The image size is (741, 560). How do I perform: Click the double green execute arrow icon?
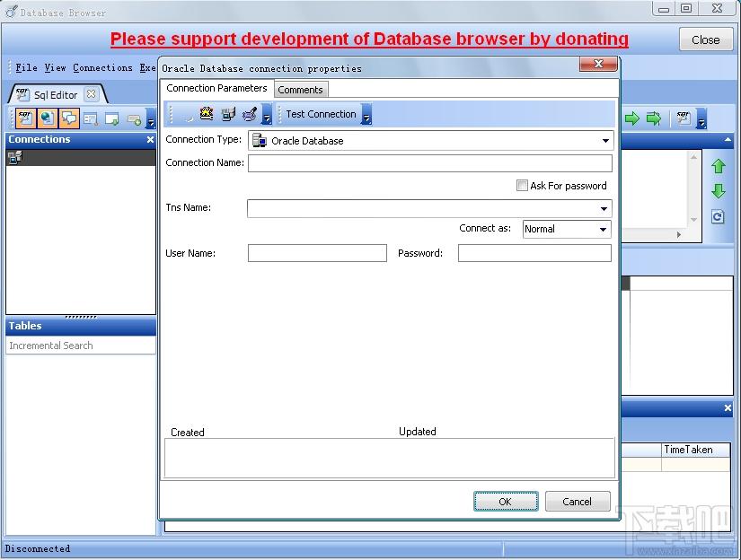click(x=654, y=118)
